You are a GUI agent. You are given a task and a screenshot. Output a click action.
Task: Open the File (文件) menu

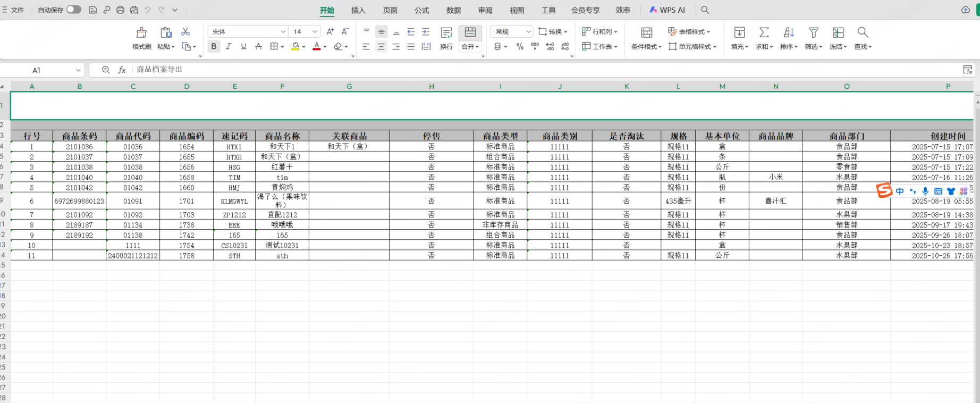13,10
